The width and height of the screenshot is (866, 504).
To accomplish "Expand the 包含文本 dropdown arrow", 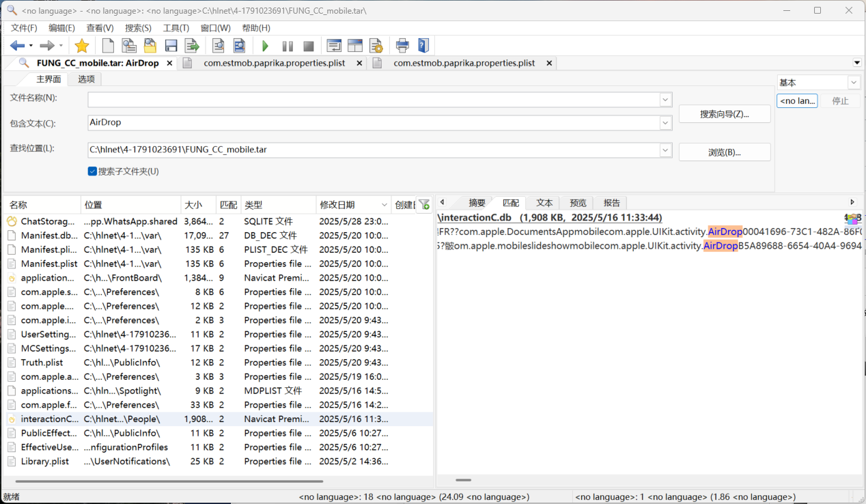I will [665, 123].
